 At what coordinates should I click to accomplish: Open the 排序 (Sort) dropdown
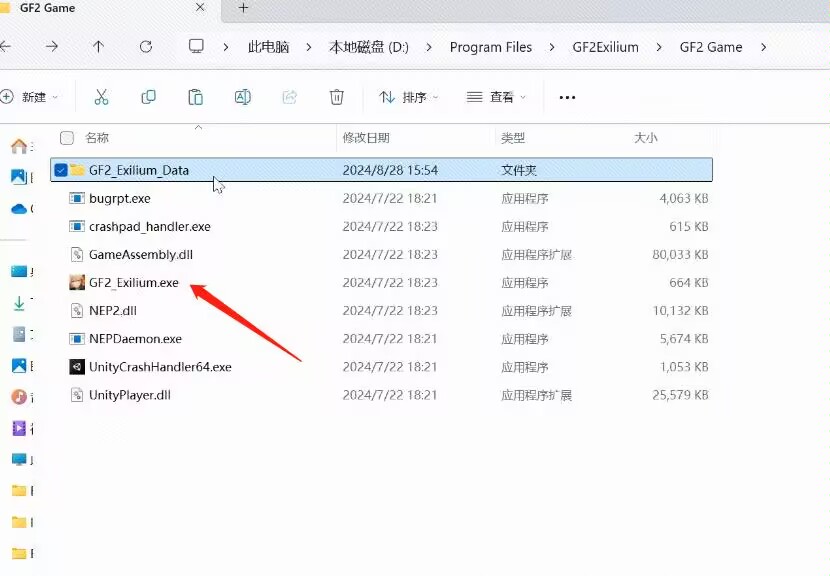409,97
